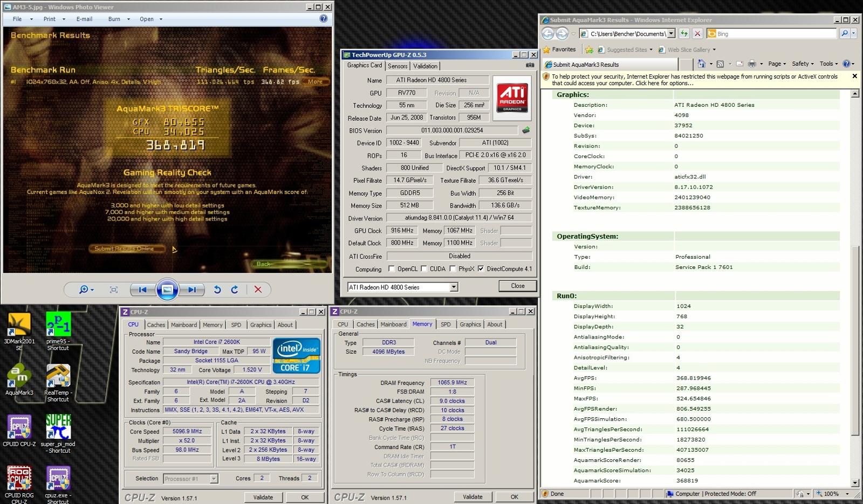Open 3DMark2001 SE desktop shortcut

point(19,332)
